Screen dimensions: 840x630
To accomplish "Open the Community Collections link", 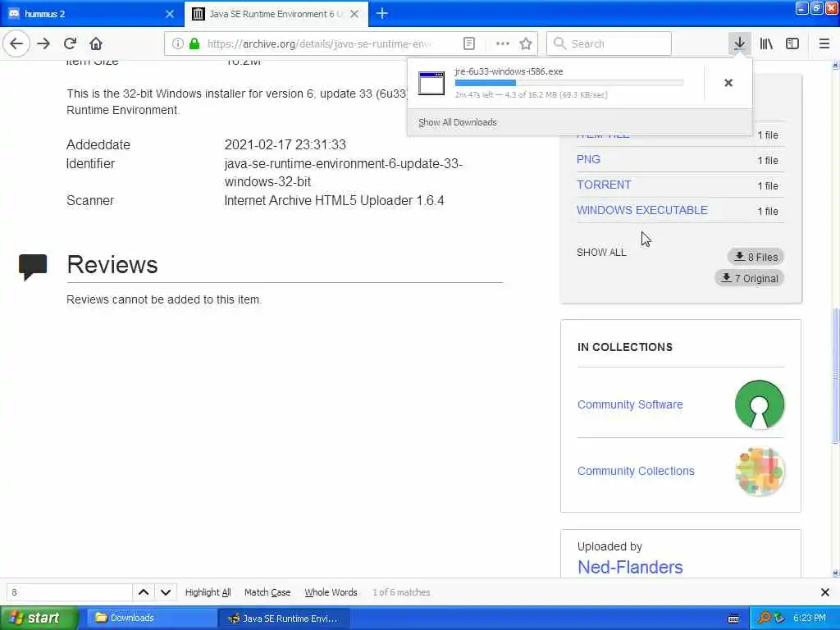I will point(636,471).
